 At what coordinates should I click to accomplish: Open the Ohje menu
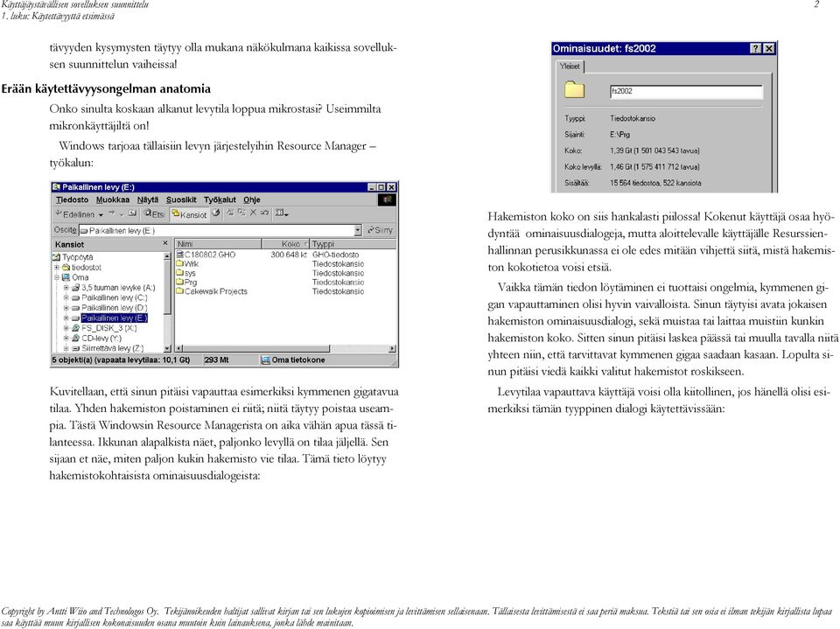tap(252, 199)
